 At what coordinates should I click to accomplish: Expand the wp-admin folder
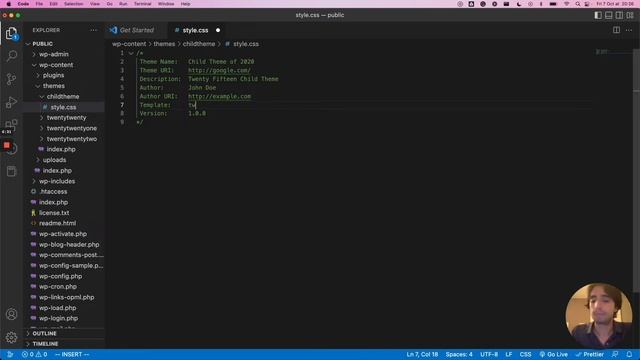[53, 54]
